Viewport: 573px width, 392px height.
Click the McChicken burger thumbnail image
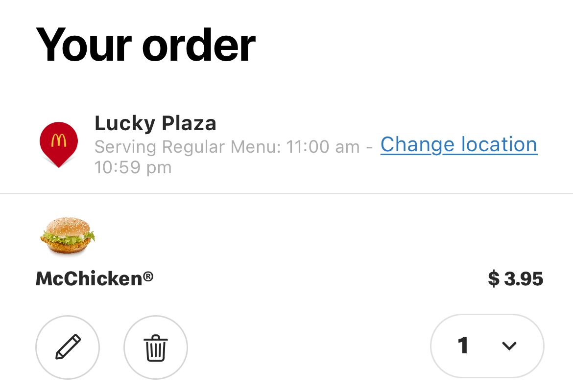tap(68, 235)
